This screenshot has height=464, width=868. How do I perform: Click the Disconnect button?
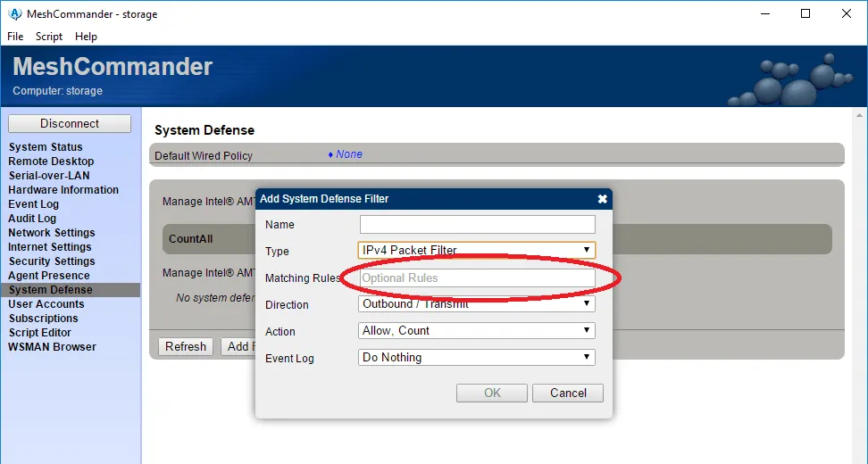coord(69,123)
